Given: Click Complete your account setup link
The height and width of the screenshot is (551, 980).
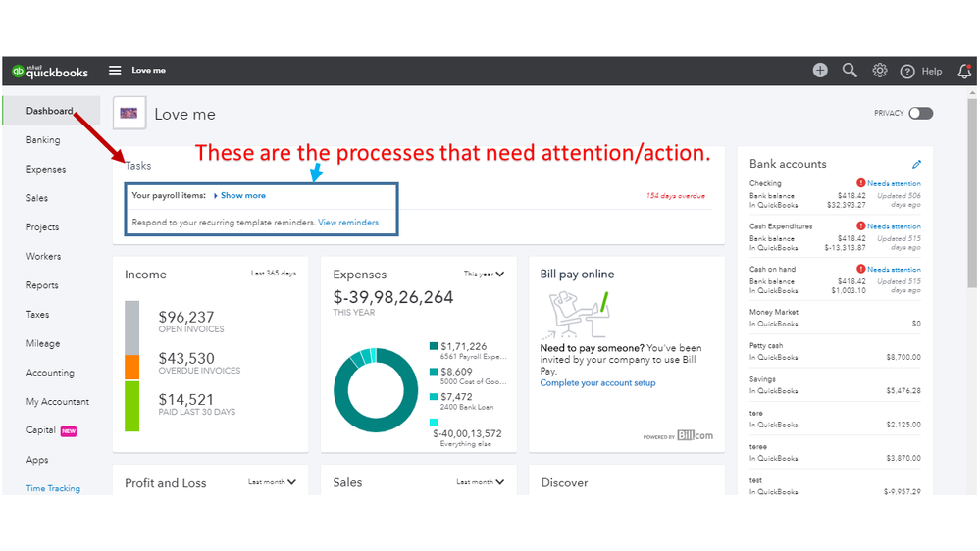Looking at the screenshot, I should pos(597,383).
